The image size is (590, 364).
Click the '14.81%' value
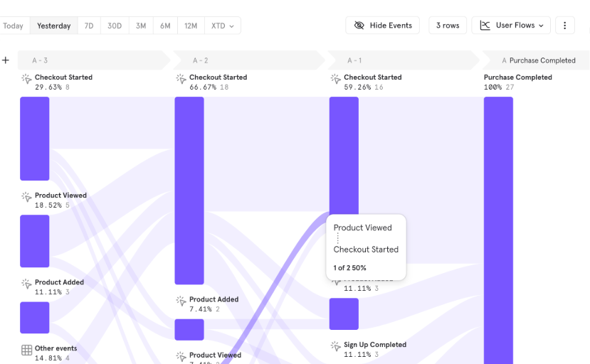48,358
